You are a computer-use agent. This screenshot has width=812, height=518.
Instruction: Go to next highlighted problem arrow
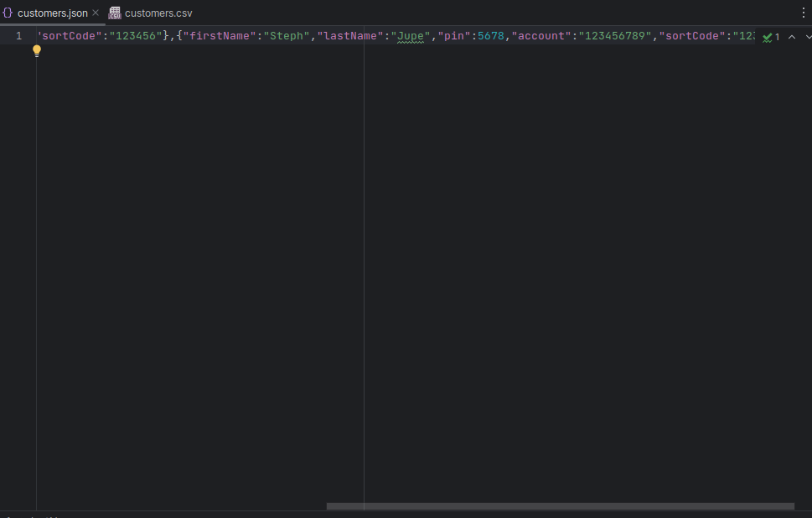click(809, 37)
